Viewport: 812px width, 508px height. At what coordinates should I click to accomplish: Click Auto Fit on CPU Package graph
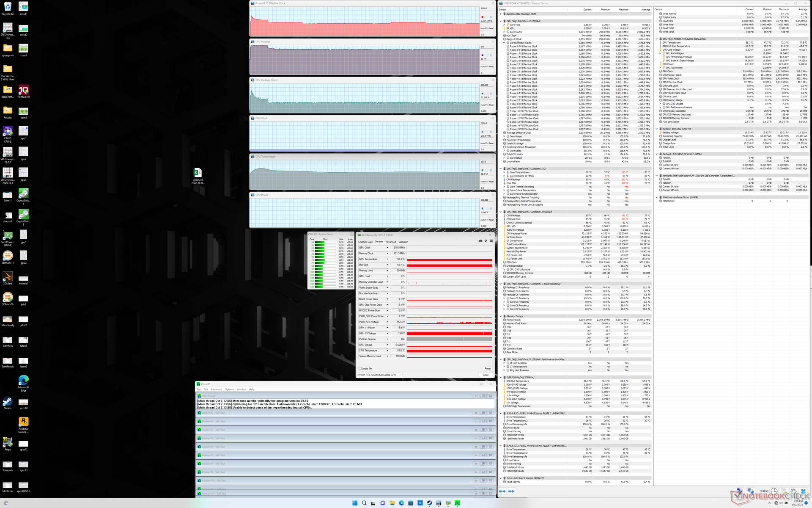[x=484, y=66]
